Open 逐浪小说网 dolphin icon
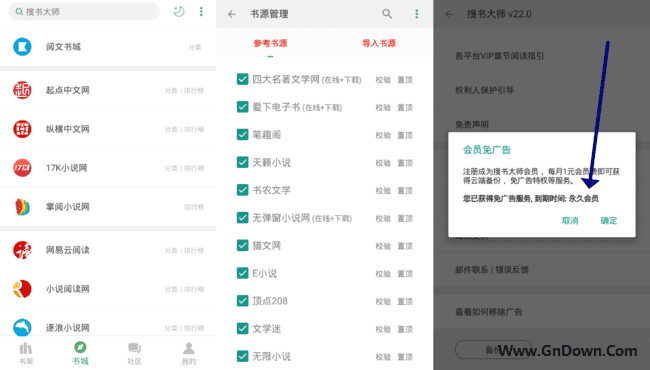 22,327
